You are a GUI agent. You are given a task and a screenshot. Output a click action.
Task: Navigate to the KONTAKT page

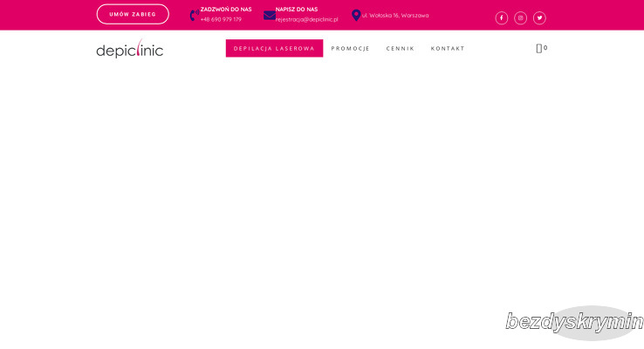coord(448,49)
